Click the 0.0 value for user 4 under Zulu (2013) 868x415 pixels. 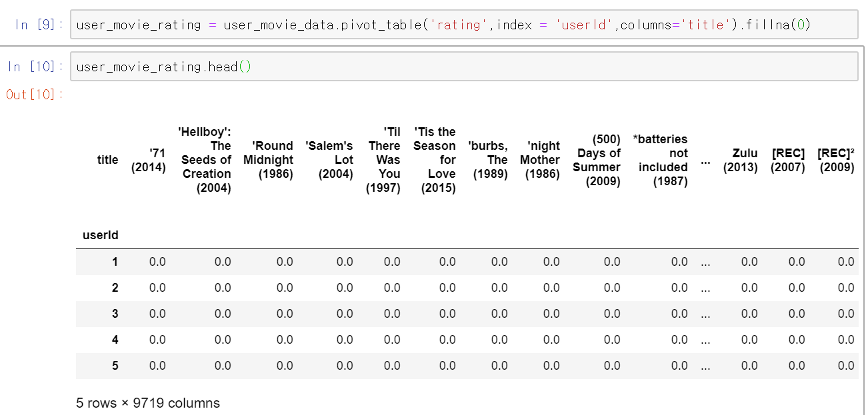pyautogui.click(x=749, y=340)
